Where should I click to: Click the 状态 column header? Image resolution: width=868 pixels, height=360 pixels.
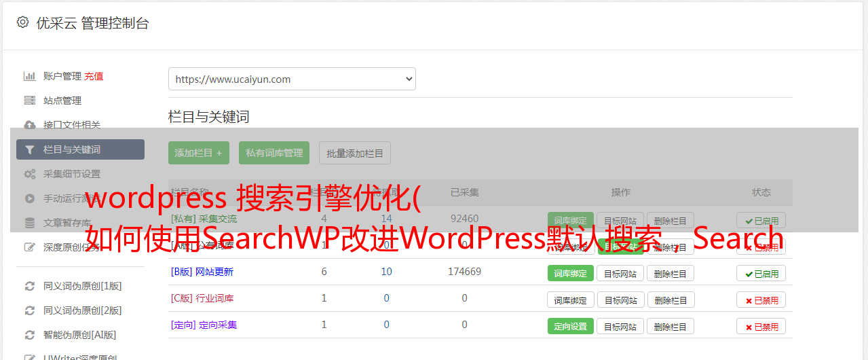click(761, 192)
